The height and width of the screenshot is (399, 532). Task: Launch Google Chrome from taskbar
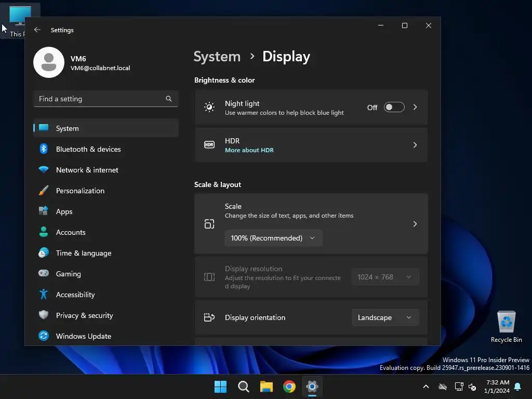coord(289,387)
